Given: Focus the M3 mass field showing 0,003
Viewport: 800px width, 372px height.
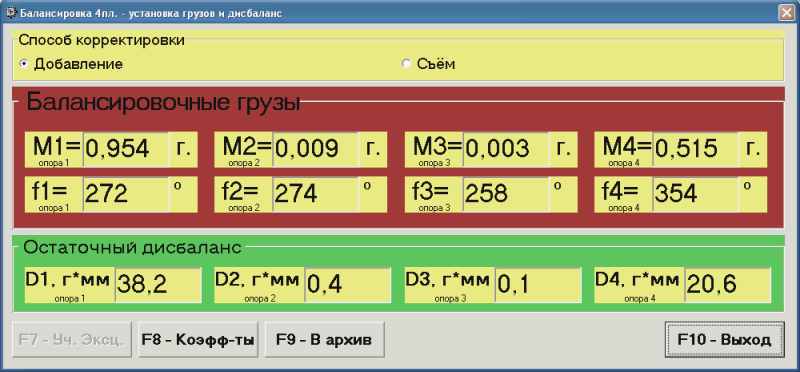Looking at the screenshot, I should 506,150.
